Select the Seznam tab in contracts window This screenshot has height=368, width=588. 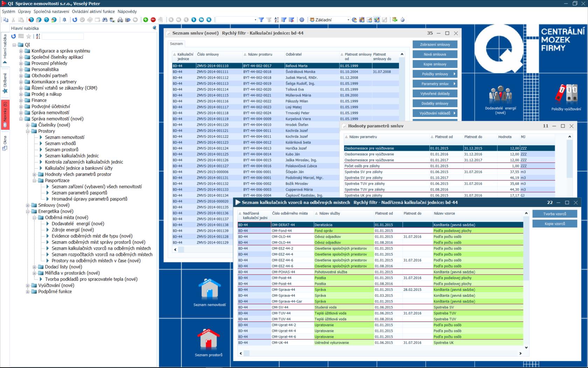[x=176, y=44]
